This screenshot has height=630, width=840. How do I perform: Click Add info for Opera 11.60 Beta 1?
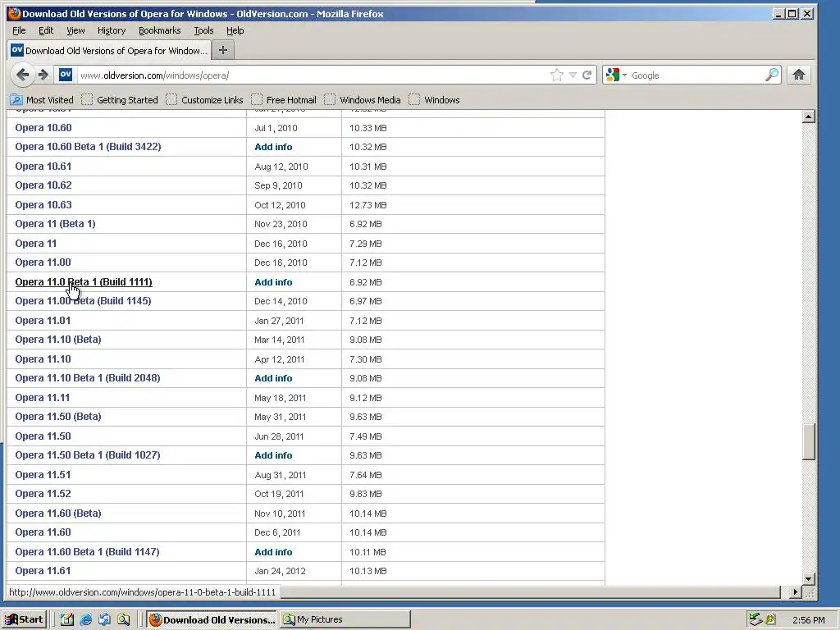(273, 552)
